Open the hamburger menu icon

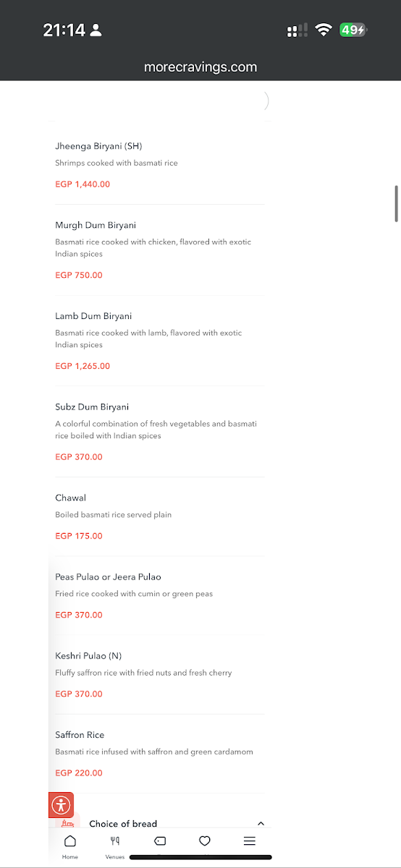click(x=250, y=841)
